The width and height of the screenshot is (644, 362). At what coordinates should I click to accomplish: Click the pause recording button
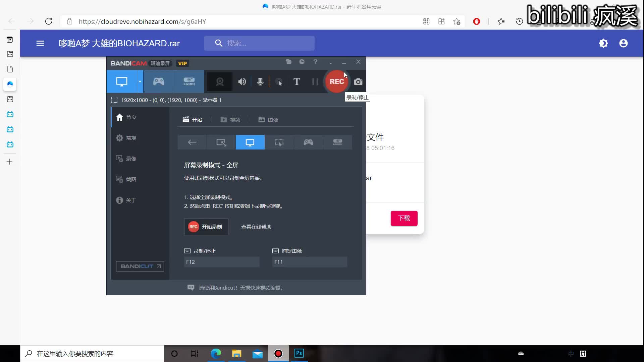[315, 81]
